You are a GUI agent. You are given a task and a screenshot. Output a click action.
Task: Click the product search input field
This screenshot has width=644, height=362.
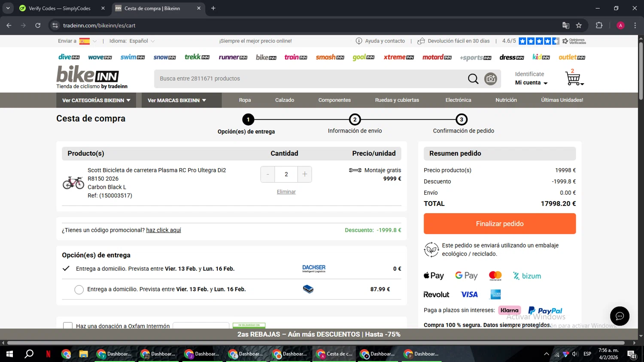point(311,79)
